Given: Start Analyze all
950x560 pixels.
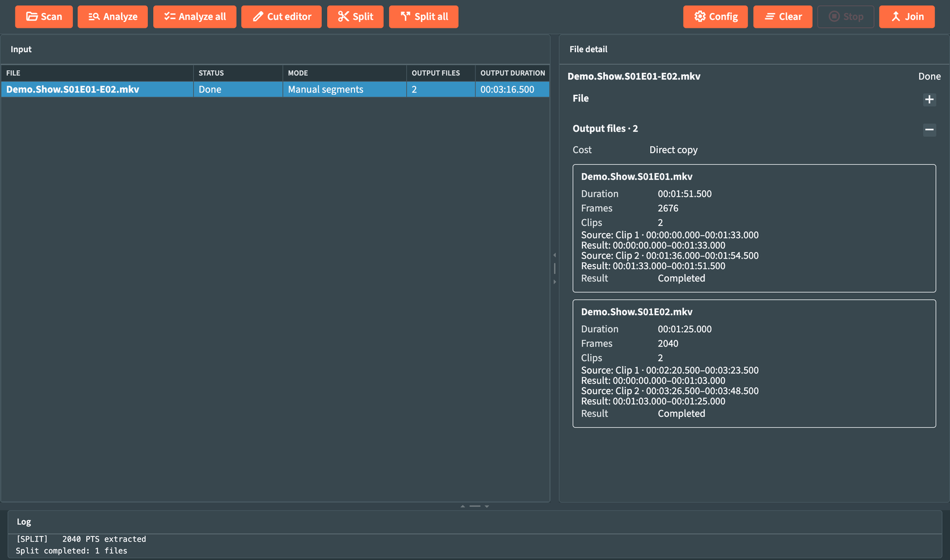Looking at the screenshot, I should pyautogui.click(x=195, y=17).
